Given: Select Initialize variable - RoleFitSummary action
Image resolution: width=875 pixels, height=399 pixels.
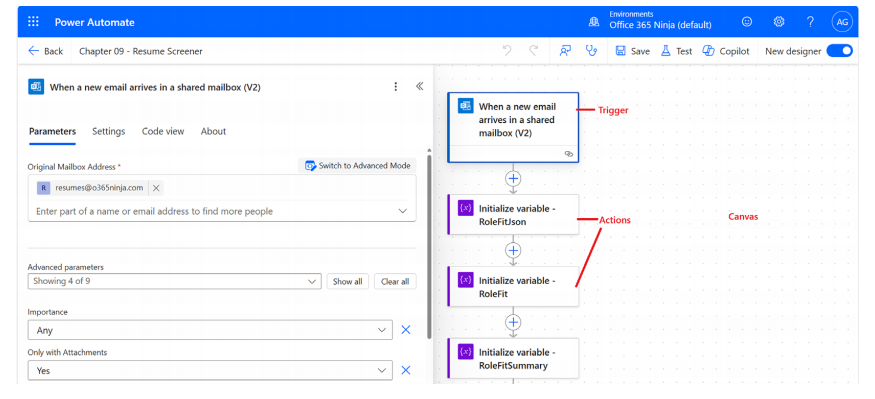Looking at the screenshot, I should (513, 359).
